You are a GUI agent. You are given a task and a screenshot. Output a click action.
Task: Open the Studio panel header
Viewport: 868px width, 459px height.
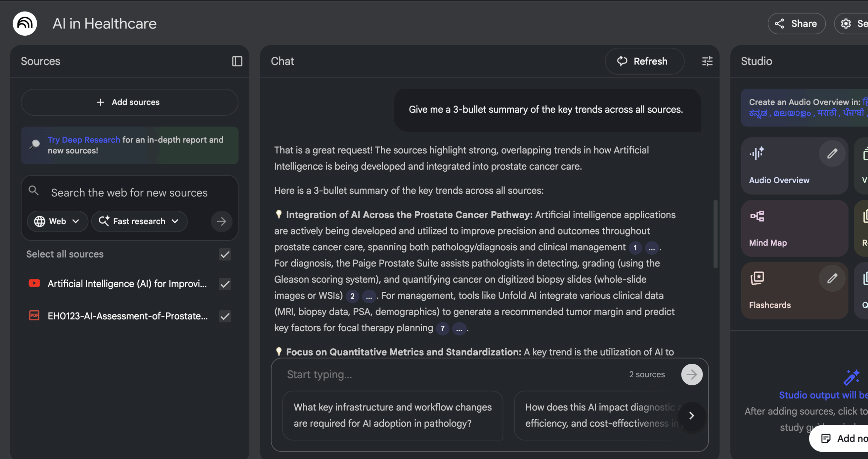pyautogui.click(x=756, y=61)
